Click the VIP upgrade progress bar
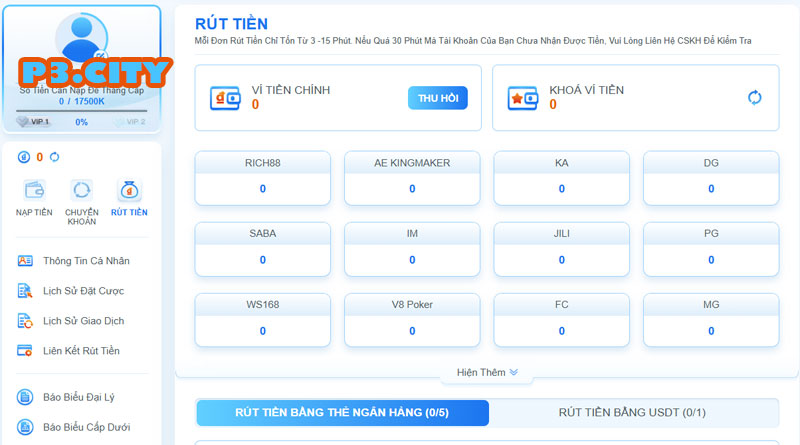 click(x=82, y=111)
